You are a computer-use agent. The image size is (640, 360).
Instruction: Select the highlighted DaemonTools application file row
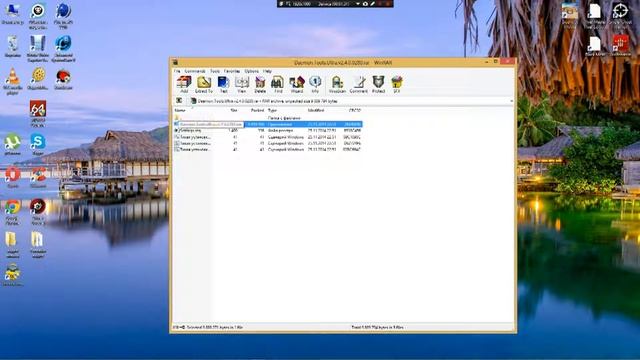pos(268,124)
